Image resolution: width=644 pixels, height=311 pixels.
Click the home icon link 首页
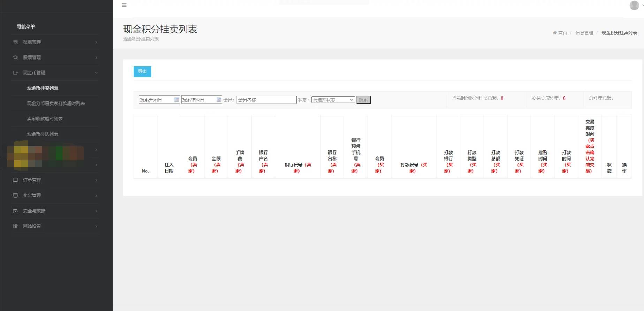point(560,33)
